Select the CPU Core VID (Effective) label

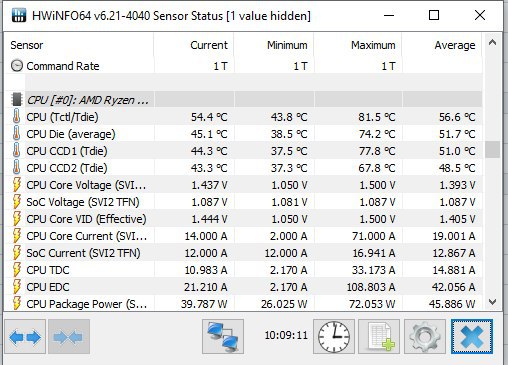click(86, 219)
